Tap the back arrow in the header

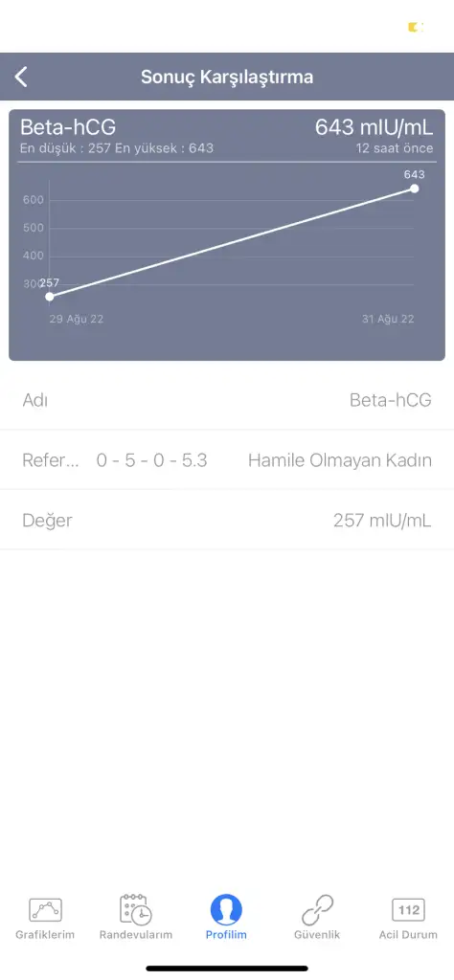21,77
